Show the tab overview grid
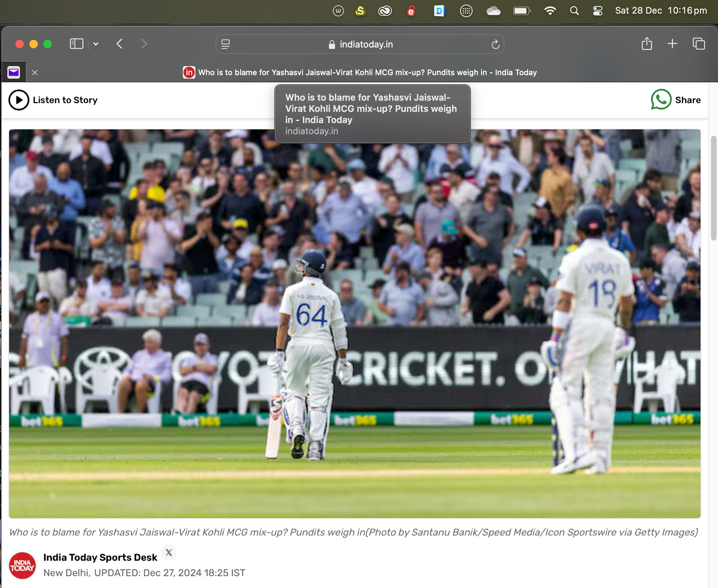The width and height of the screenshot is (718, 588). click(698, 44)
